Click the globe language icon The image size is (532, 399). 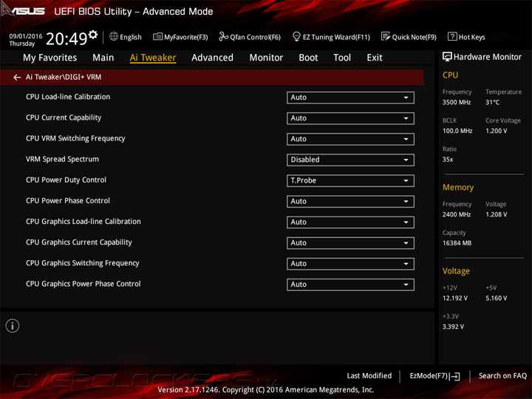click(x=114, y=36)
